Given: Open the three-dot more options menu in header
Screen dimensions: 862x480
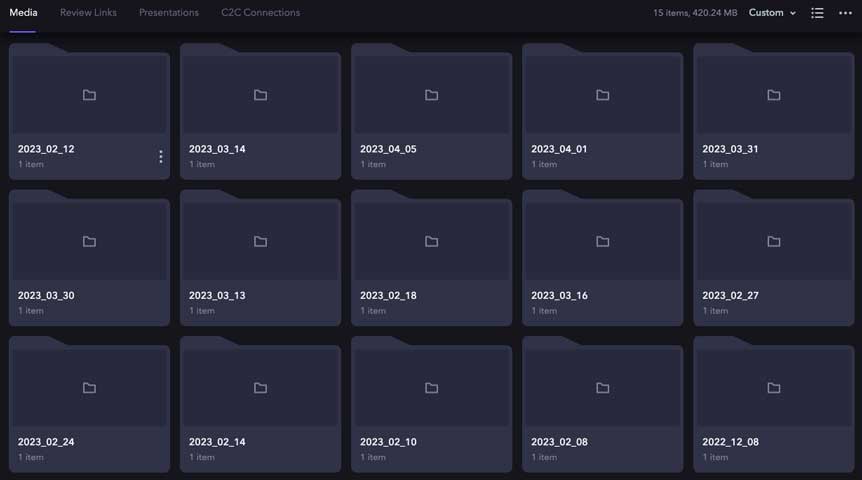Looking at the screenshot, I should pyautogui.click(x=845, y=13).
